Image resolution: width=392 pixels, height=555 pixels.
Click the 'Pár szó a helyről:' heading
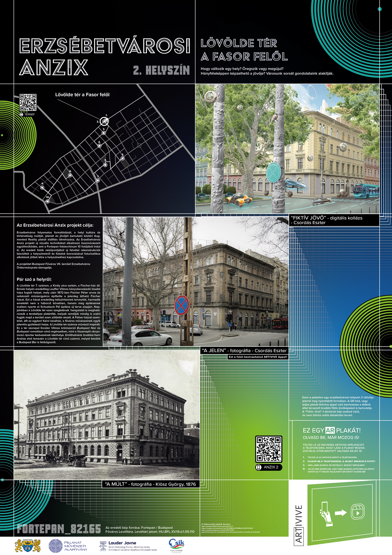(34, 279)
